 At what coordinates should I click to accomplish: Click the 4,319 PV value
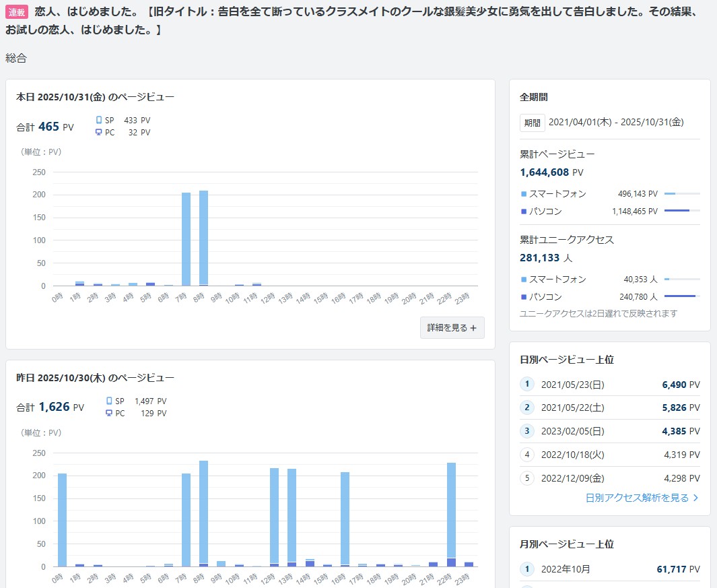[682, 455]
